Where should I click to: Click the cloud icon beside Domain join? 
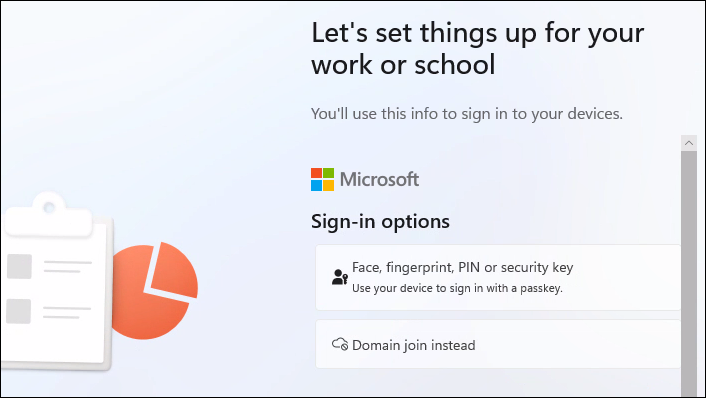[x=340, y=344]
